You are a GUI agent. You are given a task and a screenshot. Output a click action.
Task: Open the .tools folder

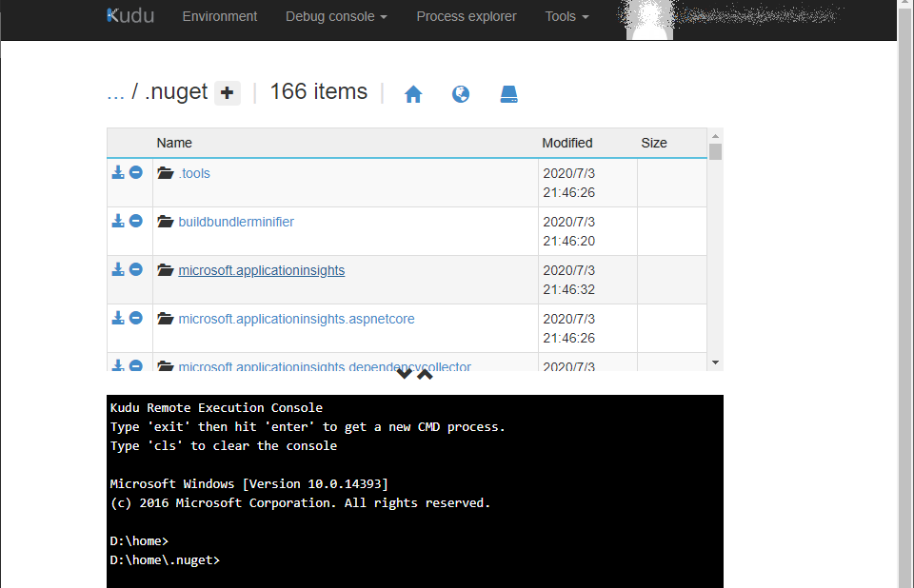[x=194, y=173]
